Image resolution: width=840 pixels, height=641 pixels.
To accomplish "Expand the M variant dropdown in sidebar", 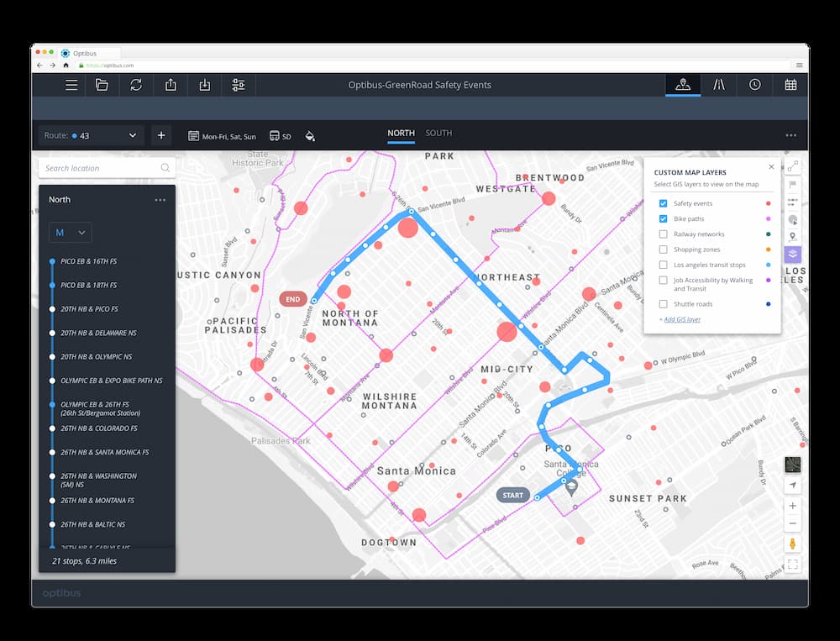I will (70, 233).
